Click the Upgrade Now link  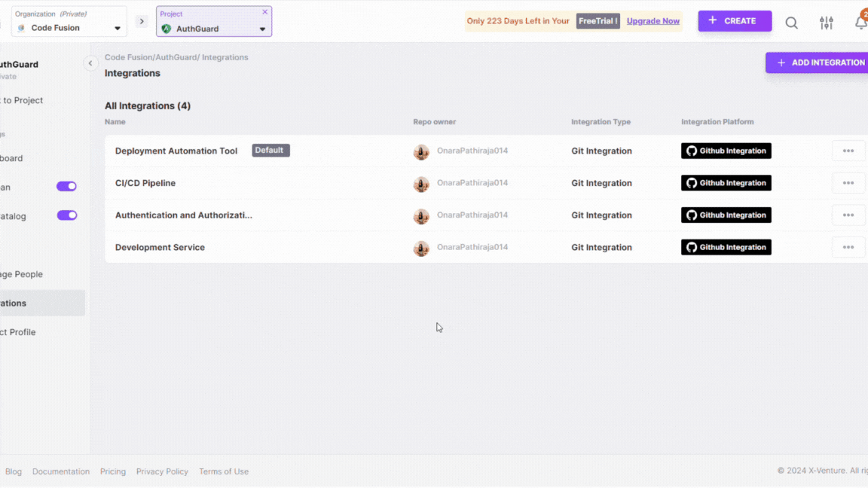(653, 21)
